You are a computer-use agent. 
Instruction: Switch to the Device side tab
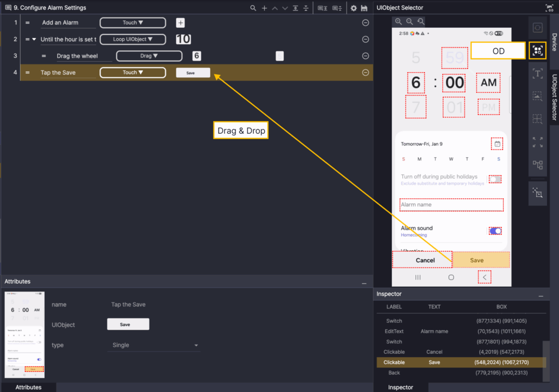554,42
